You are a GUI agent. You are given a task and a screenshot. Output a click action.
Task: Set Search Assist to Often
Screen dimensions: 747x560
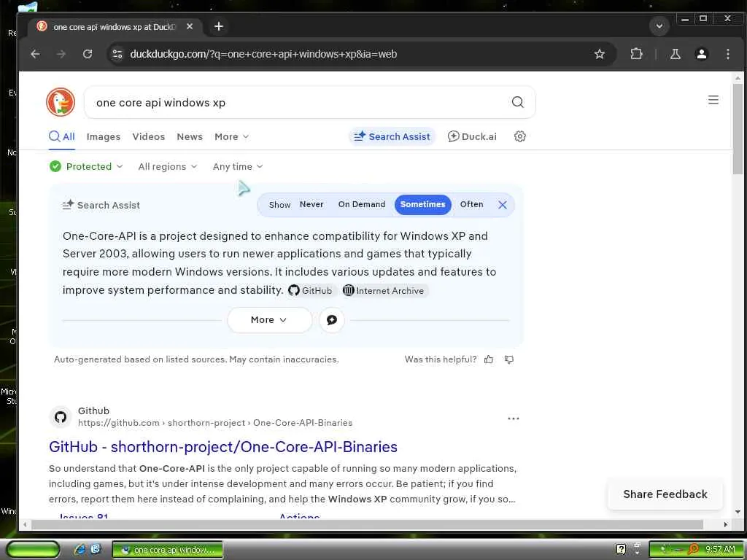tap(472, 204)
